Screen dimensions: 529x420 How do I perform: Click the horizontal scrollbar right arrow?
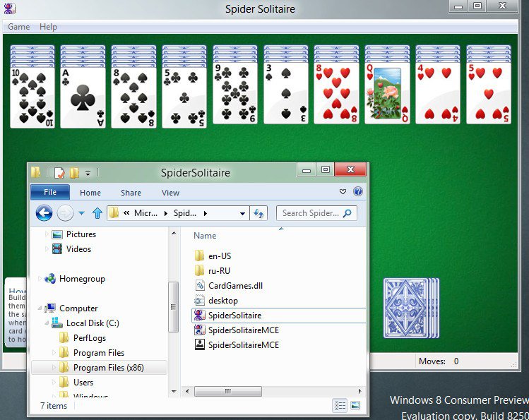[359, 391]
